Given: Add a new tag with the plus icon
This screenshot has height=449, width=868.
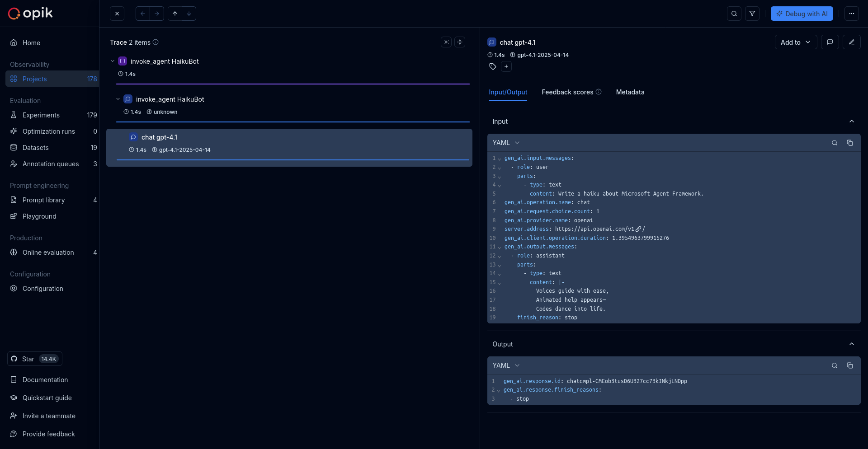Looking at the screenshot, I should 506,66.
